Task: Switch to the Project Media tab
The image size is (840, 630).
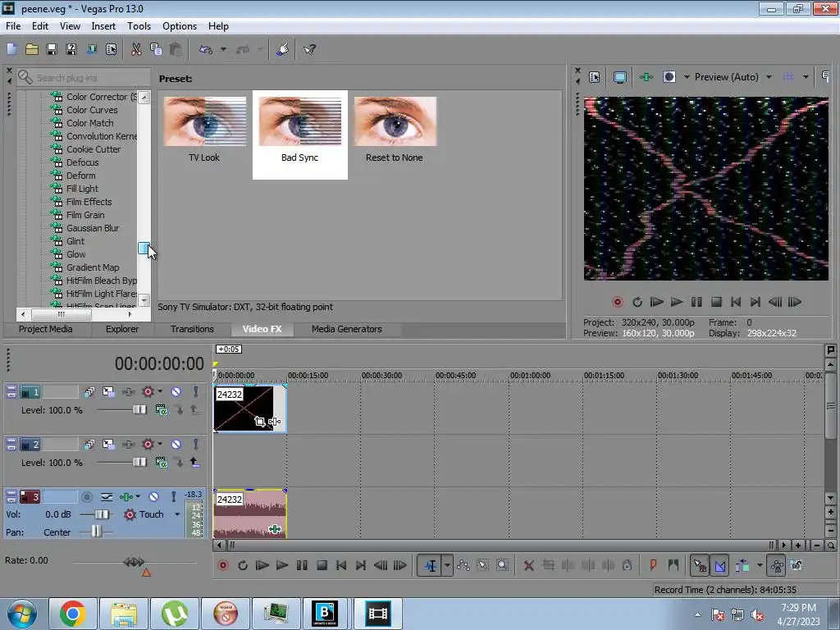Action: click(46, 329)
